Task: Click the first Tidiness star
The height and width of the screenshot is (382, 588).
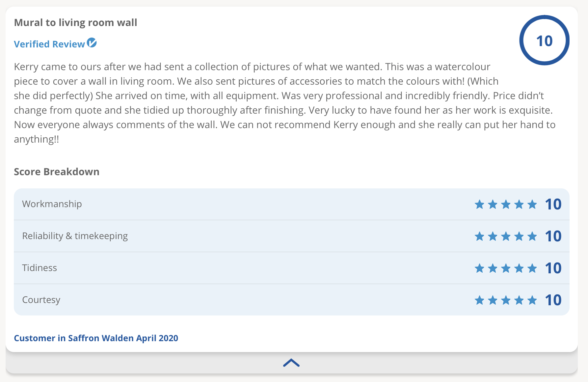Action: point(479,268)
